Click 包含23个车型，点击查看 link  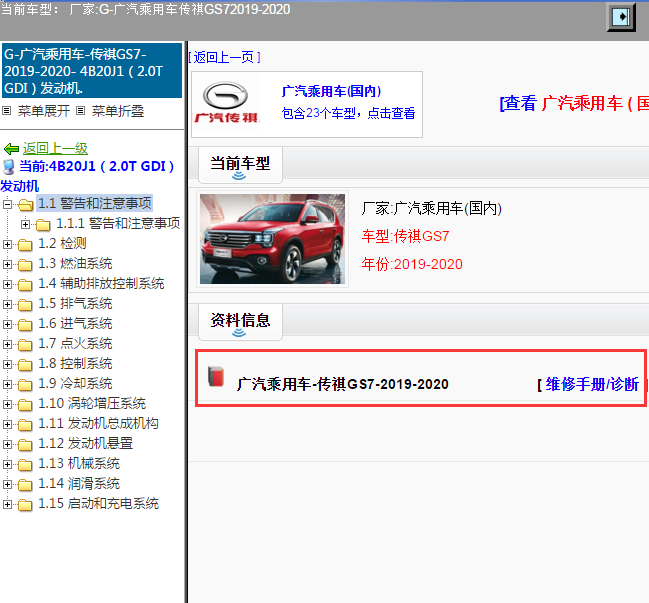coord(348,113)
